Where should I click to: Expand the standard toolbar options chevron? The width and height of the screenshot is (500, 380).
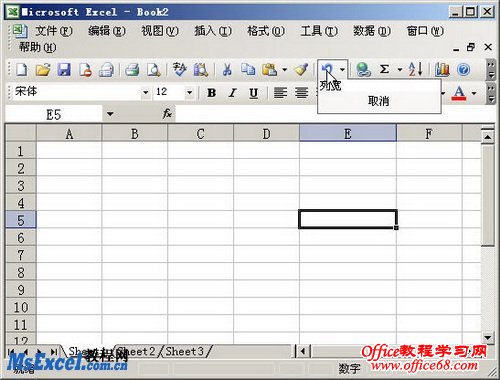(x=491, y=70)
